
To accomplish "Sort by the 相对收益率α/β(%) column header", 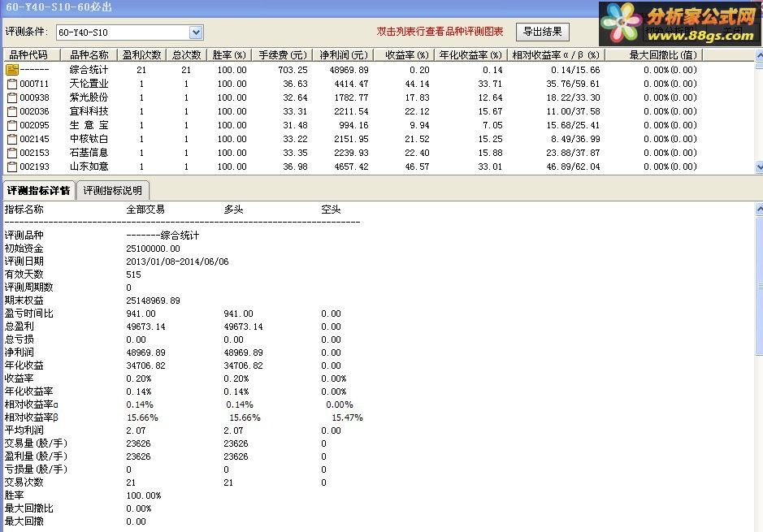I will click(556, 55).
